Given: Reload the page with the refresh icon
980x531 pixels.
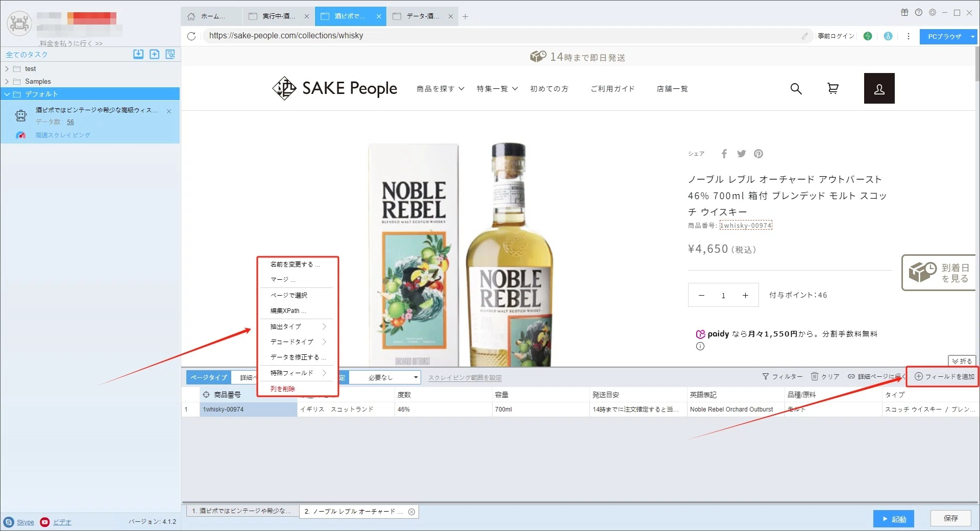Looking at the screenshot, I should pos(191,36).
